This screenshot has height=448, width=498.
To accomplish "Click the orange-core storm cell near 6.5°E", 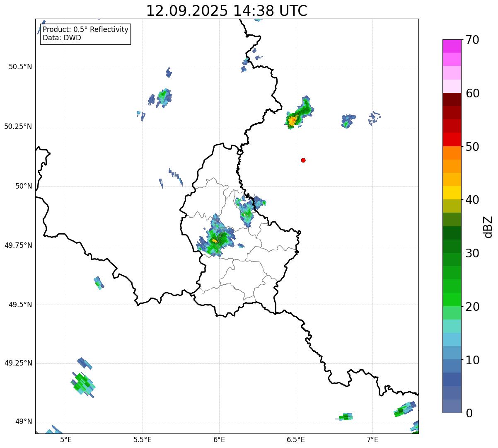I will [x=293, y=121].
